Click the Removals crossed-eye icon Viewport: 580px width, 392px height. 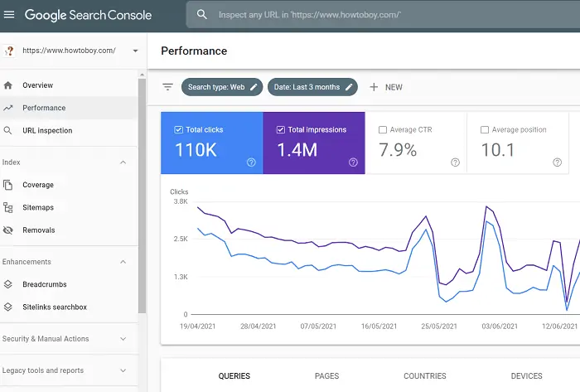[7, 230]
